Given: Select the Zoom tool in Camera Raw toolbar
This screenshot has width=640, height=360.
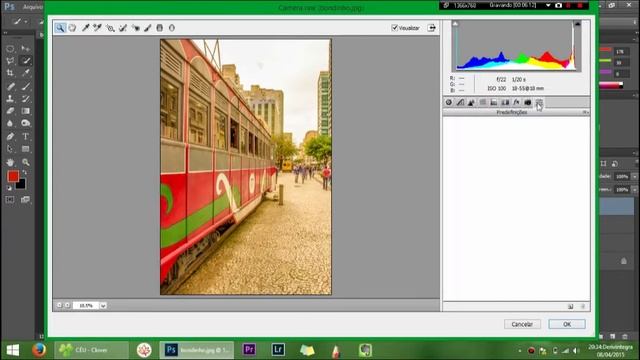Looking at the screenshot, I should (x=60, y=28).
